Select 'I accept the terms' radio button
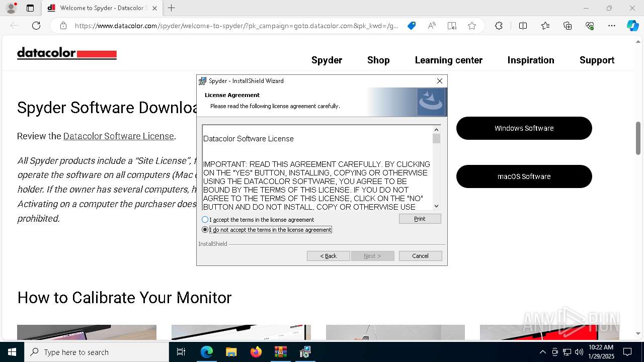This screenshot has height=362, width=644. 205,220
